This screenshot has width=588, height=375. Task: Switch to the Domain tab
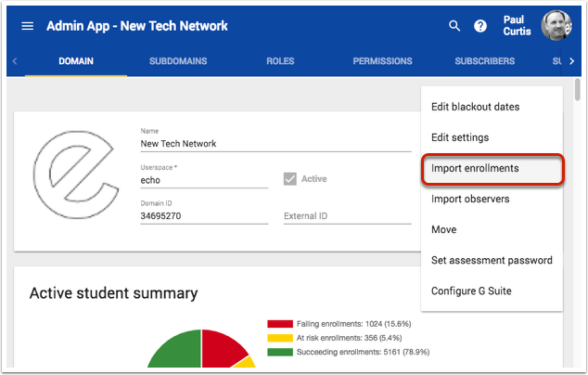click(x=76, y=61)
